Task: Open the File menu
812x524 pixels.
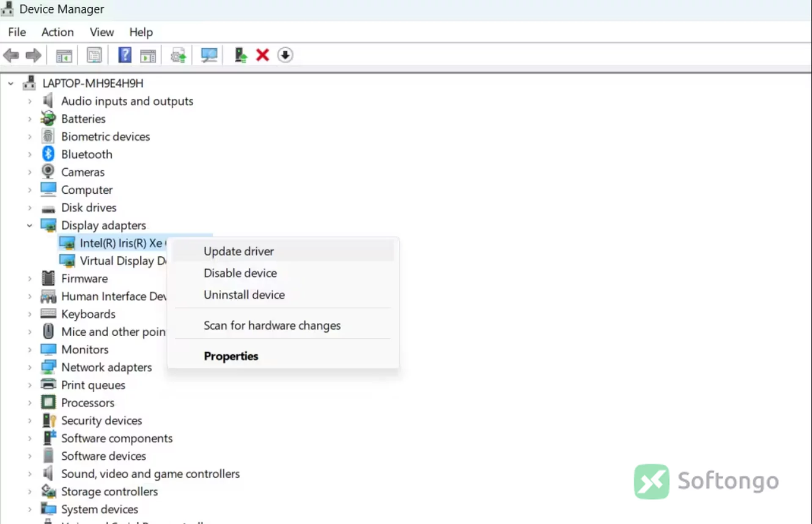Action: 17,32
